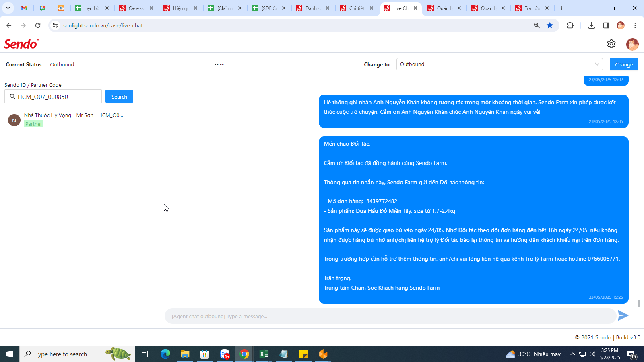
Task: Click the N avatar of Nhà Thuốc Hy Vọng
Action: pos(14,120)
